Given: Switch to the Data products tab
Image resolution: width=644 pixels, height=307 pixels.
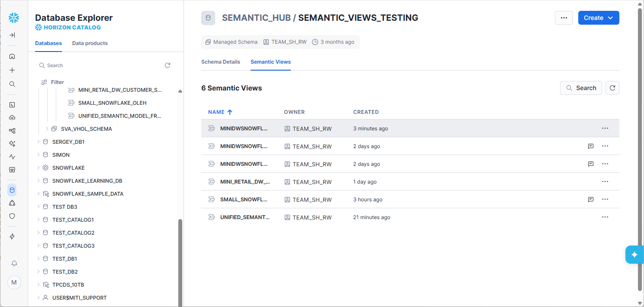Looking at the screenshot, I should (90, 43).
